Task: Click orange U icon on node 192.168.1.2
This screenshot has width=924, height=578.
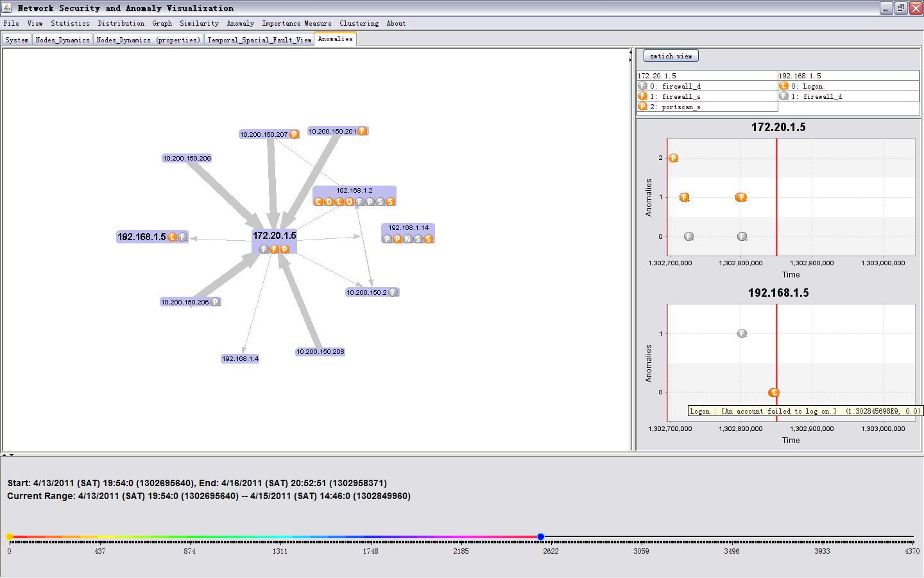Action: point(349,202)
